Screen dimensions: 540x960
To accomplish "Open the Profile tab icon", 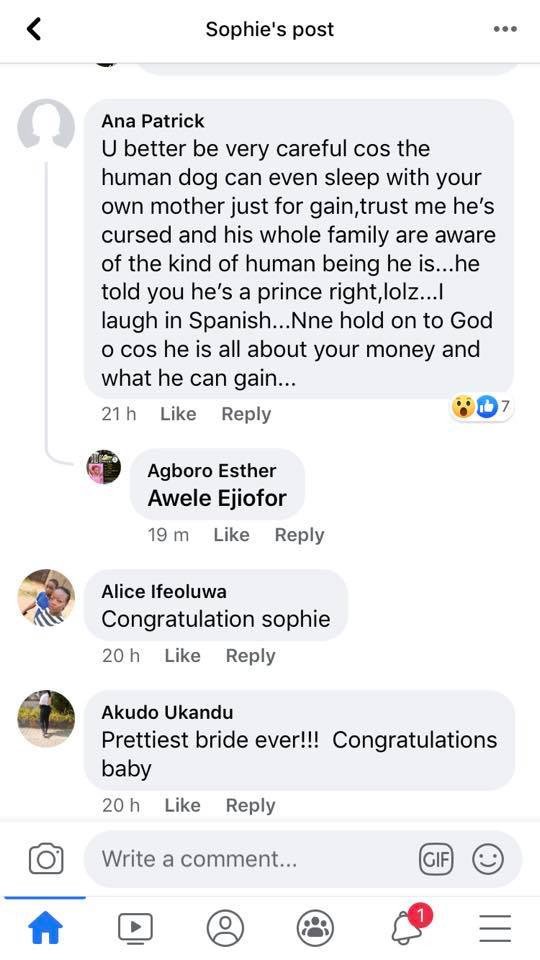I will (225, 928).
